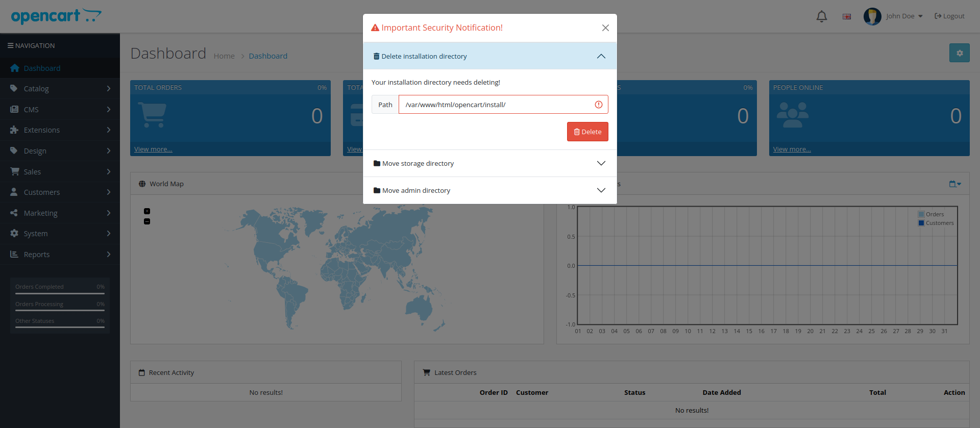Click the Status column header
Screen dimensions: 980x428
[634, 393]
